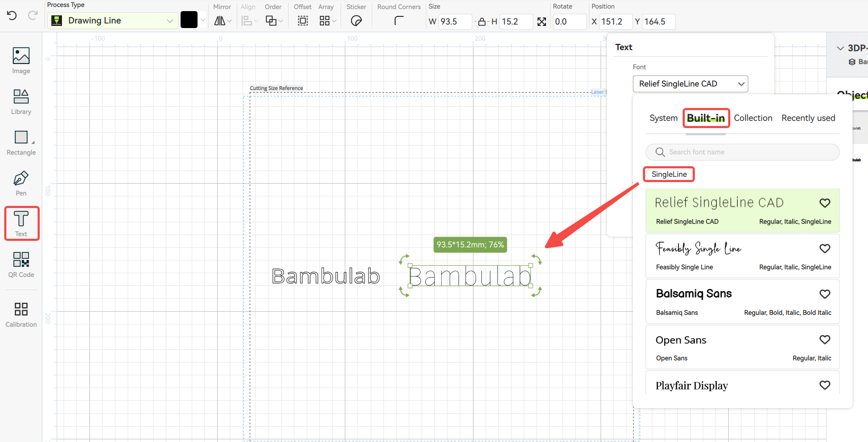Click the Redo arrow icon

[32, 15]
